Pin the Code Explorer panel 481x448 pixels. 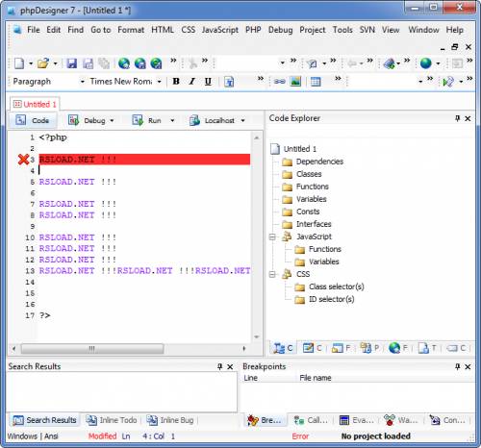[457, 118]
